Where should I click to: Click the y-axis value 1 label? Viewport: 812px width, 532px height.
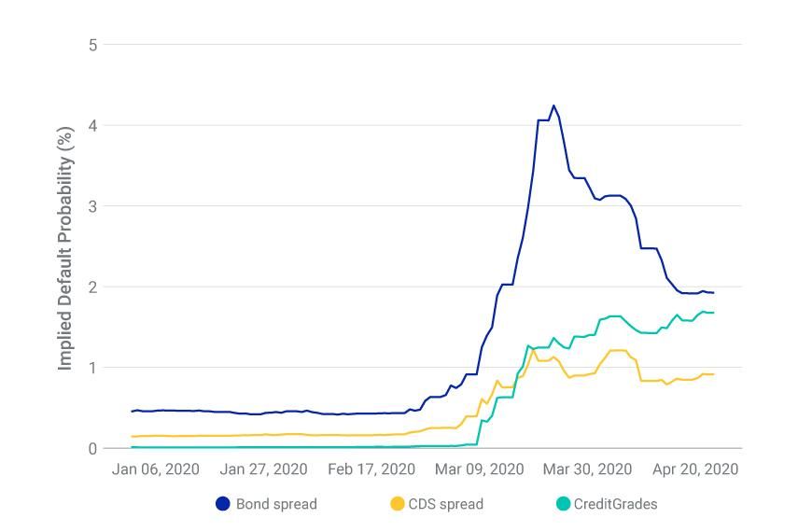coord(93,368)
